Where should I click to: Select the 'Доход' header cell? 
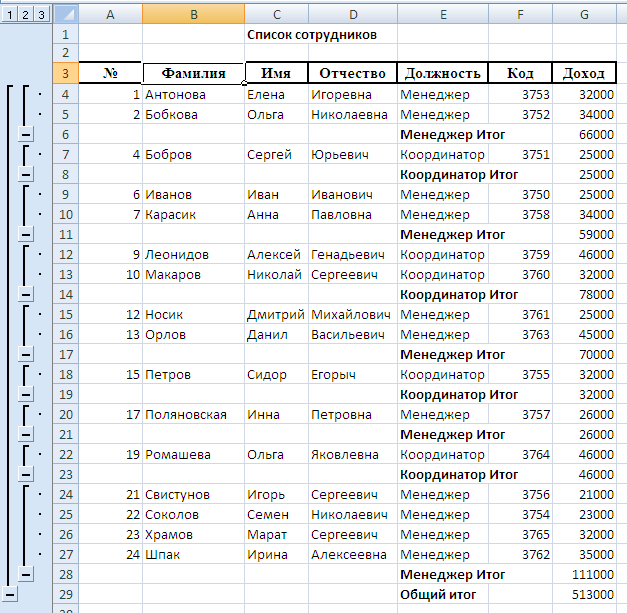pyautogui.click(x=584, y=74)
